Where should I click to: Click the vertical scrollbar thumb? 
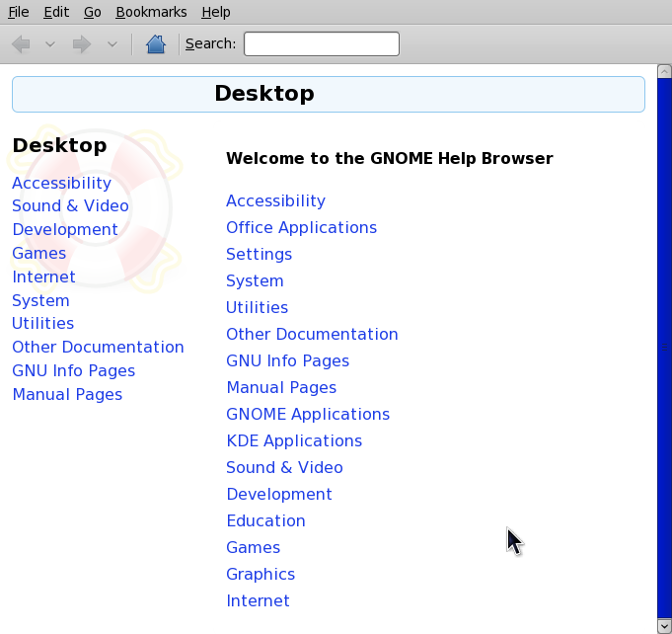pyautogui.click(x=664, y=348)
